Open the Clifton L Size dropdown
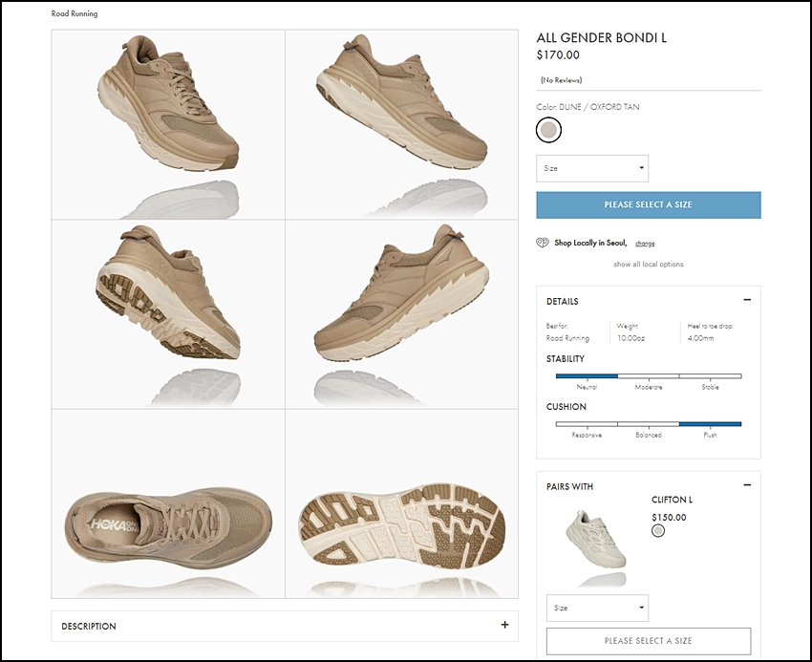Image resolution: width=812 pixels, height=662 pixels. pyautogui.click(x=597, y=608)
